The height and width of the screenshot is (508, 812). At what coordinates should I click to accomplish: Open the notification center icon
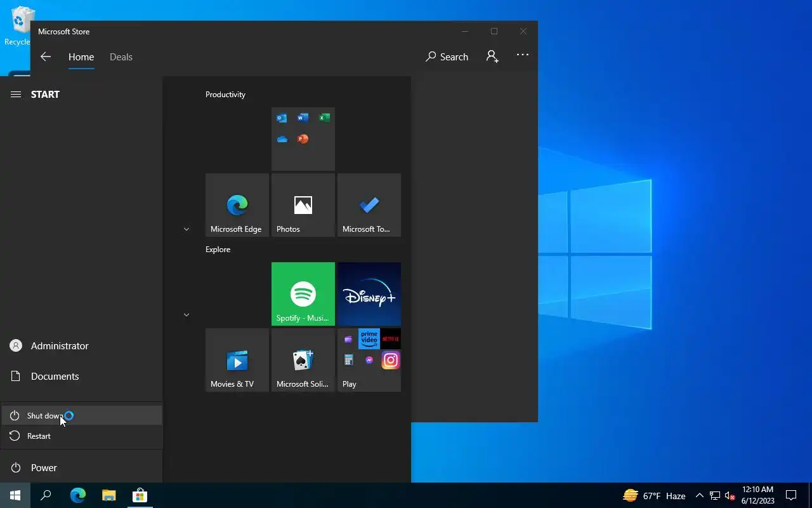click(x=791, y=495)
